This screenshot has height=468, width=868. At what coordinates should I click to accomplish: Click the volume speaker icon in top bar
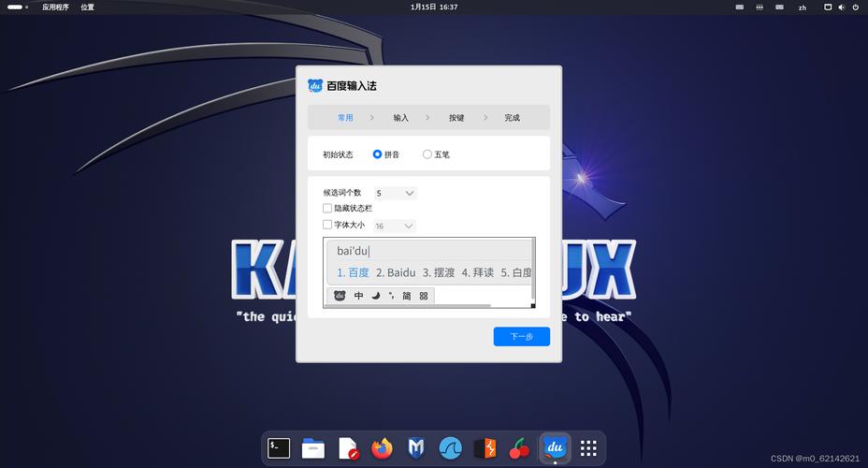click(842, 7)
